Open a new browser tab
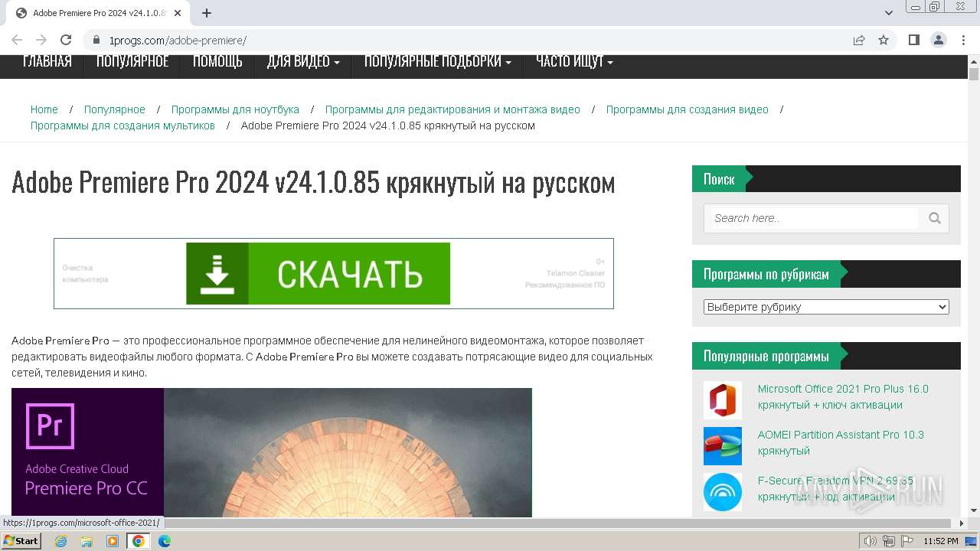980x551 pixels. 207,13
